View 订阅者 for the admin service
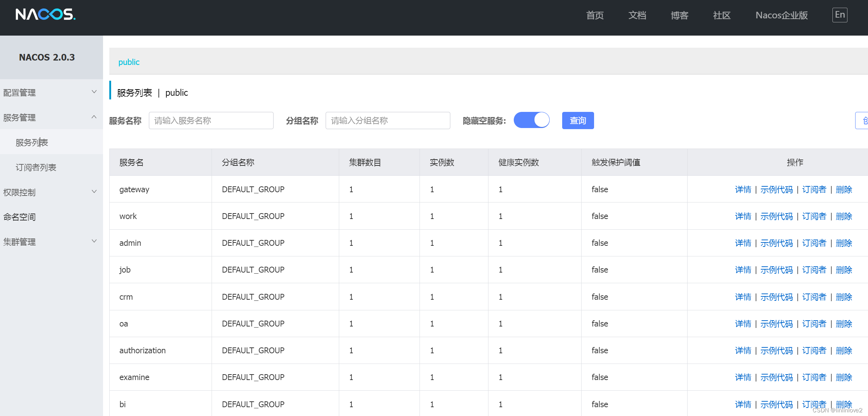 pyautogui.click(x=814, y=243)
